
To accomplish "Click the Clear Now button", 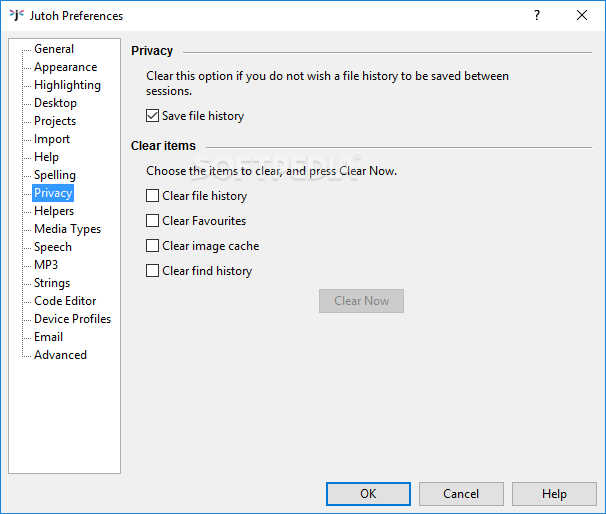I will coord(361,301).
